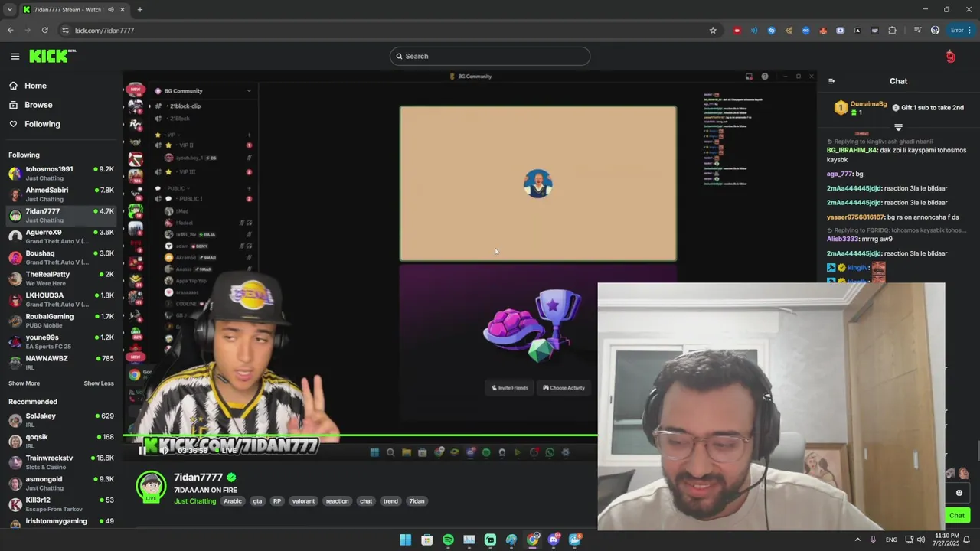Open Discord help question mark icon

764,77
